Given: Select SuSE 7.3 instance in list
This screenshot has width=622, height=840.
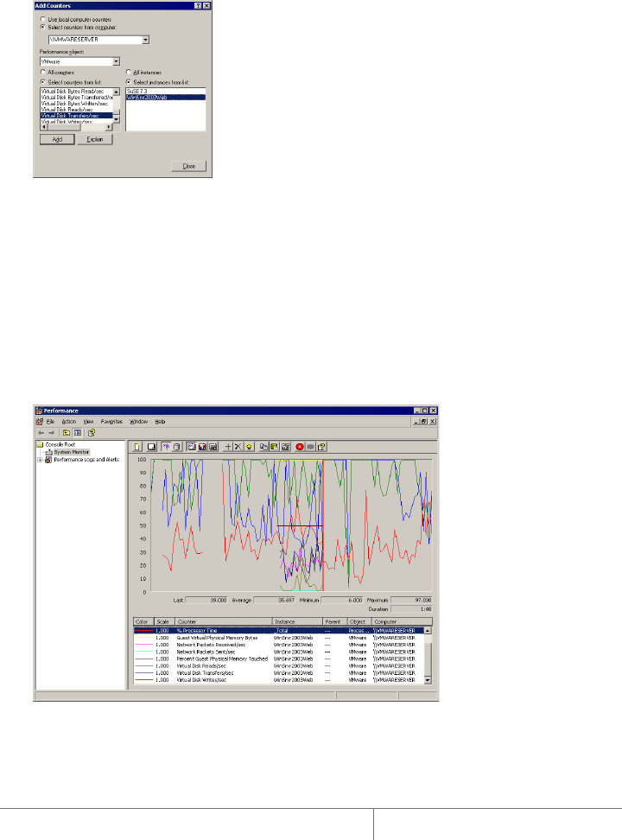Looking at the screenshot, I should pos(165,92).
